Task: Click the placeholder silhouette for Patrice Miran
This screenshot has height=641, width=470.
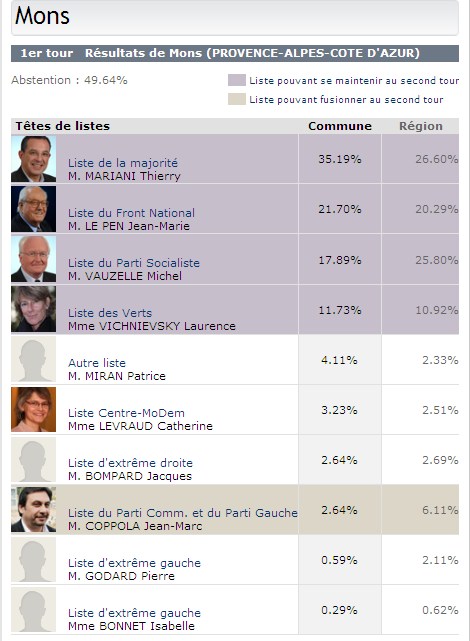Action: point(34,359)
